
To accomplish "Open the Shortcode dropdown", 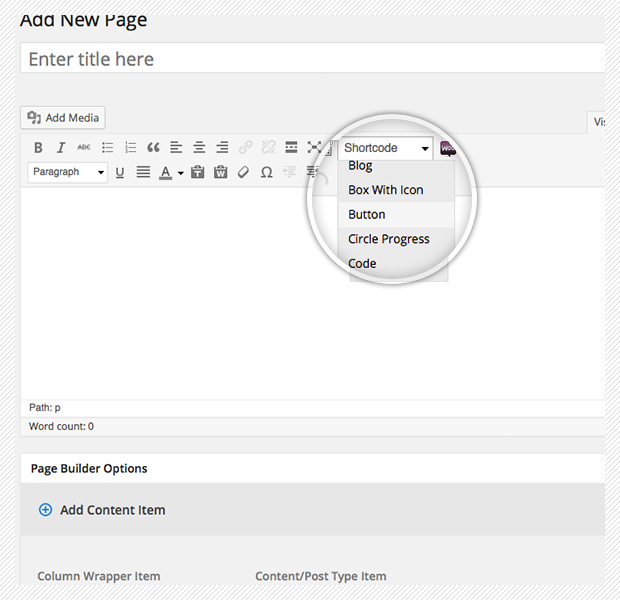I will tap(386, 148).
